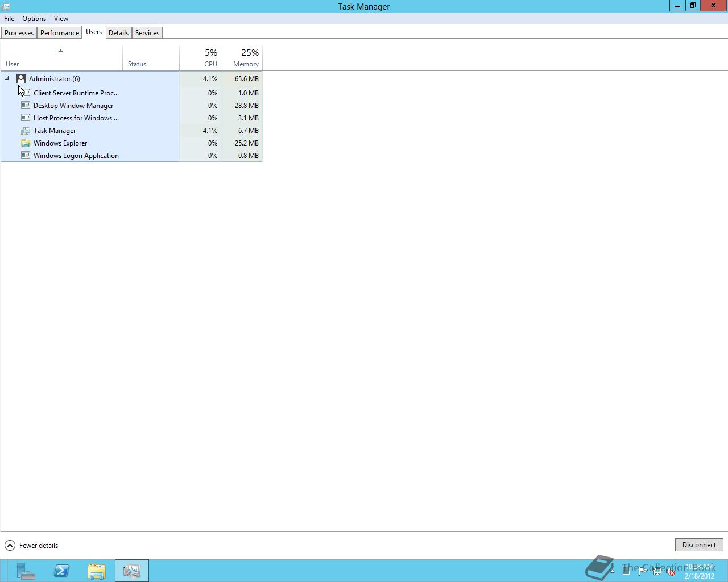728x582 pixels.
Task: Launch Windows PowerShell from the taskbar
Action: pyautogui.click(x=61, y=571)
